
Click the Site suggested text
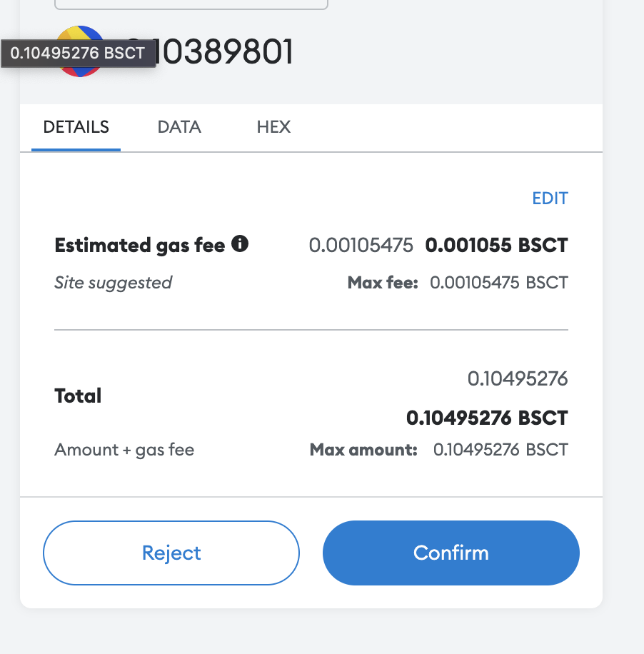113,283
